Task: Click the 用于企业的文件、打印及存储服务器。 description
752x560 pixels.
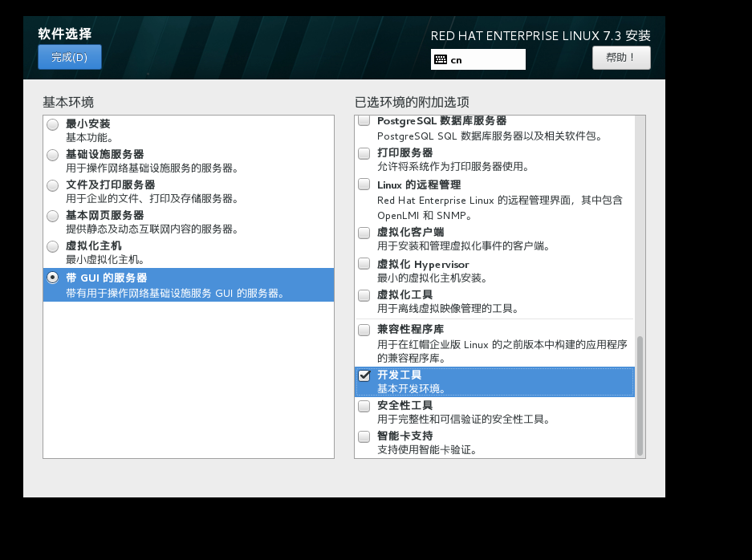Action: [x=152, y=198]
